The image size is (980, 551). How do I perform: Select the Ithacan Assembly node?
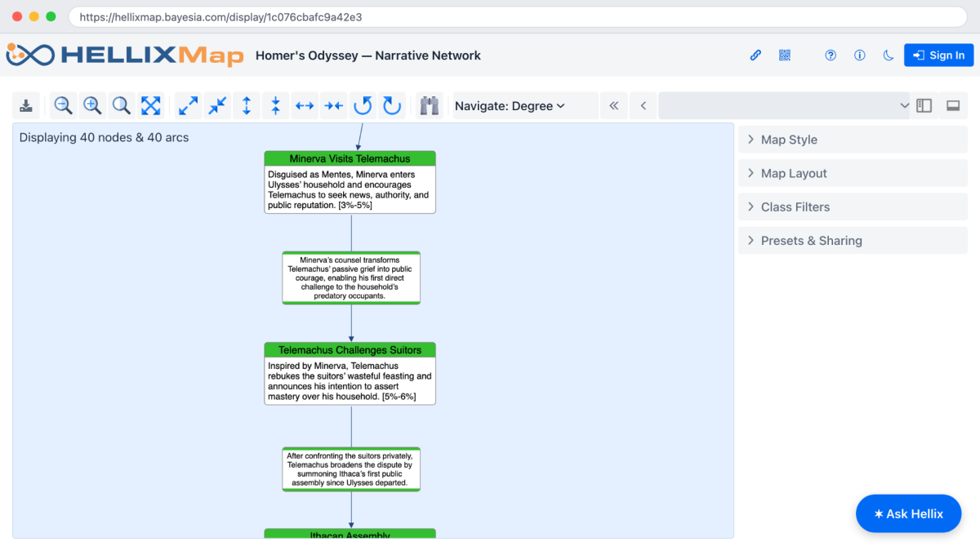pos(350,534)
